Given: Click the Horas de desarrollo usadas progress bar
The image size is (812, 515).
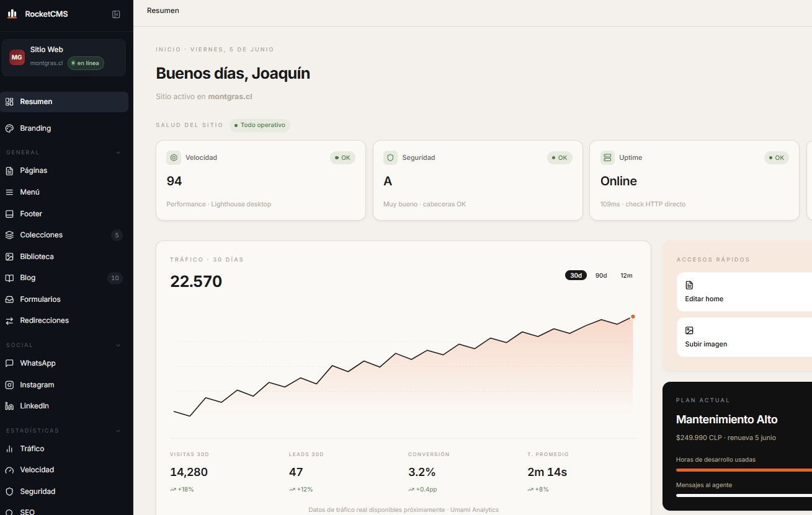Looking at the screenshot, I should (744, 470).
